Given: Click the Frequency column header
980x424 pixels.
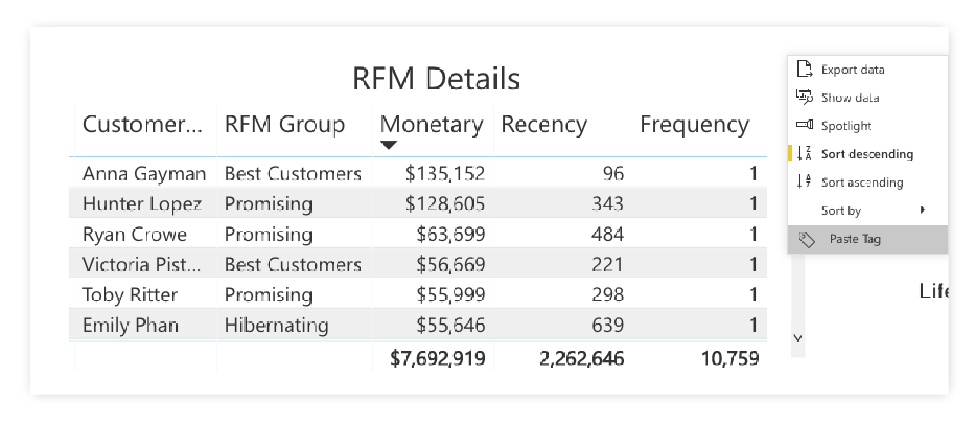Looking at the screenshot, I should [694, 124].
